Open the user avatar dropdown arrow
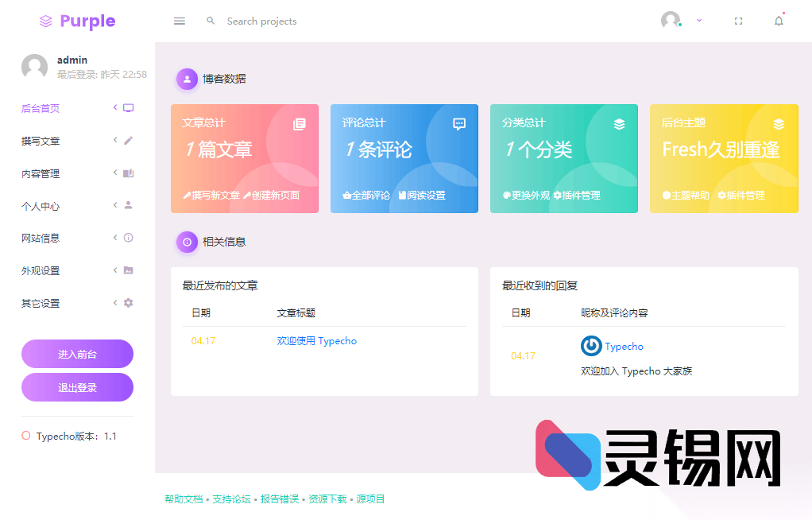812x520 pixels. [699, 21]
